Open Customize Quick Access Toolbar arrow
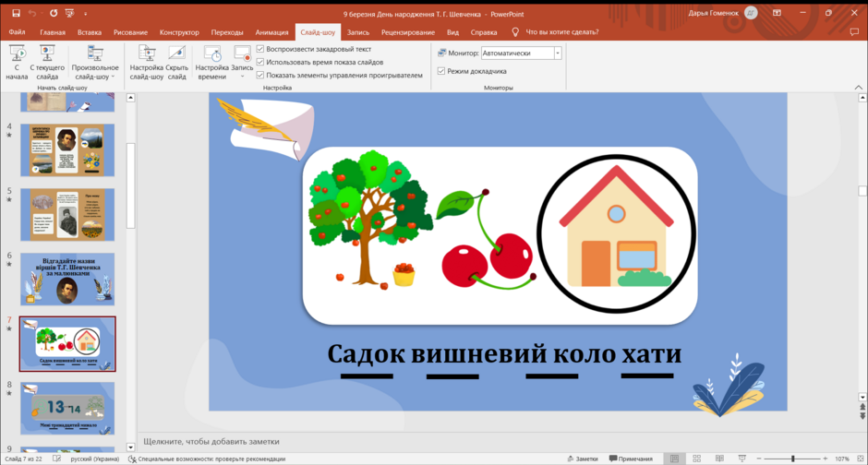The width and height of the screenshot is (868, 465). coord(85,13)
